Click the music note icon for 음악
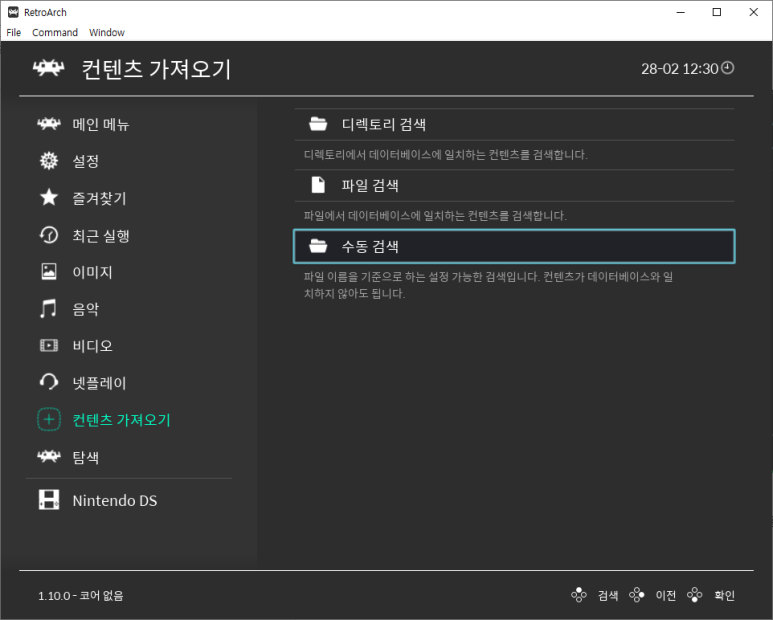773x620 pixels. (x=48, y=309)
